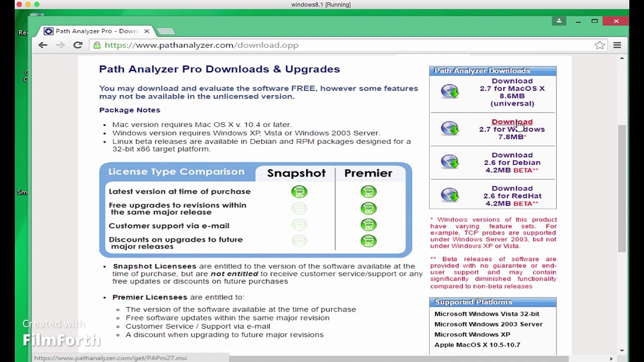Viewport: 644px width, 362px height.
Task: Close the Path Analyzer Pro tab
Action: [146, 31]
